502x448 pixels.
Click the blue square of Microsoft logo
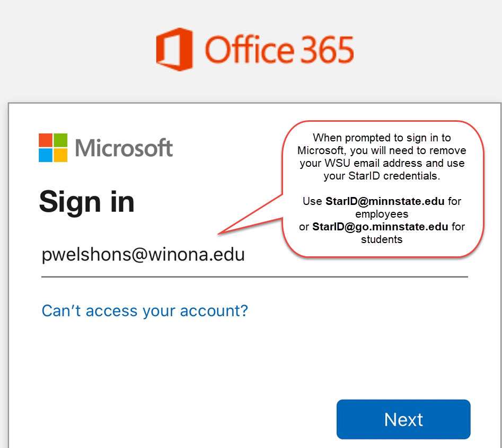point(46,155)
